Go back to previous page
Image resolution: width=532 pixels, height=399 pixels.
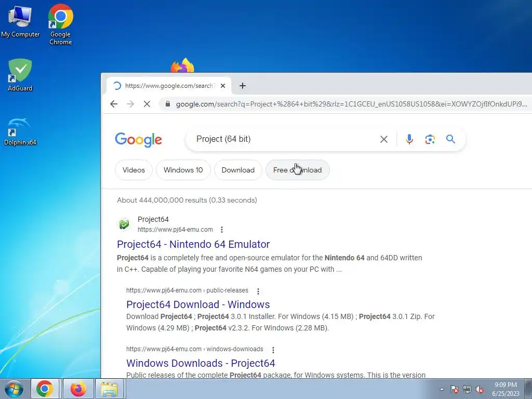click(114, 104)
